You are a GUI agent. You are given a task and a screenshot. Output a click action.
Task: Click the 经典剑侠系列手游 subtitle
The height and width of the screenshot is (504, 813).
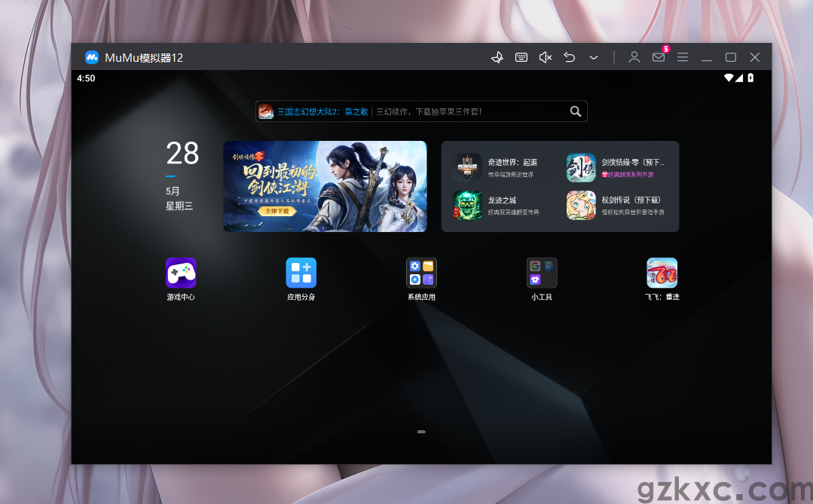(x=628, y=175)
